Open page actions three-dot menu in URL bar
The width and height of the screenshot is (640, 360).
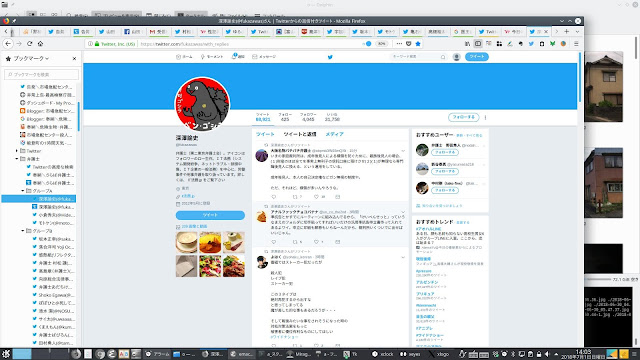tap(399, 44)
